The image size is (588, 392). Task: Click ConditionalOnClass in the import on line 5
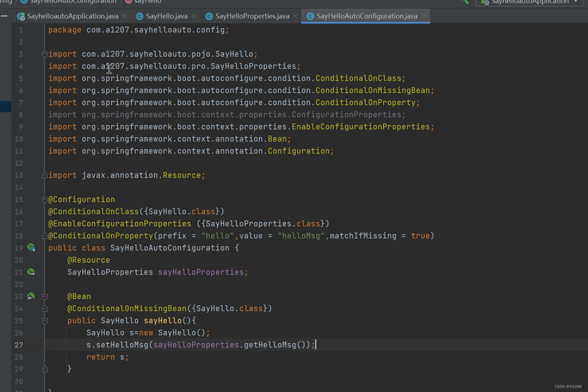358,78
